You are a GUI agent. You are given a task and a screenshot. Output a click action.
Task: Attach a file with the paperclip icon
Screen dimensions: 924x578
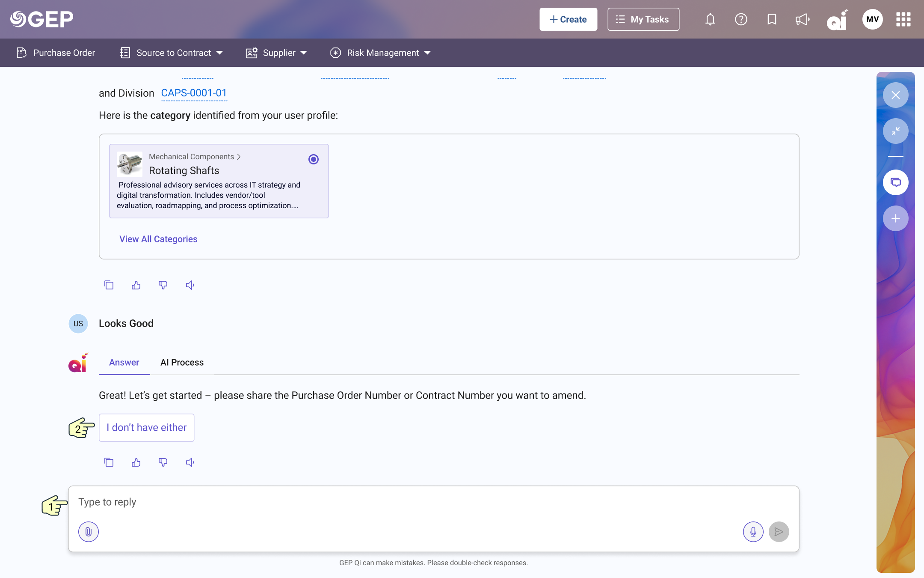89,532
